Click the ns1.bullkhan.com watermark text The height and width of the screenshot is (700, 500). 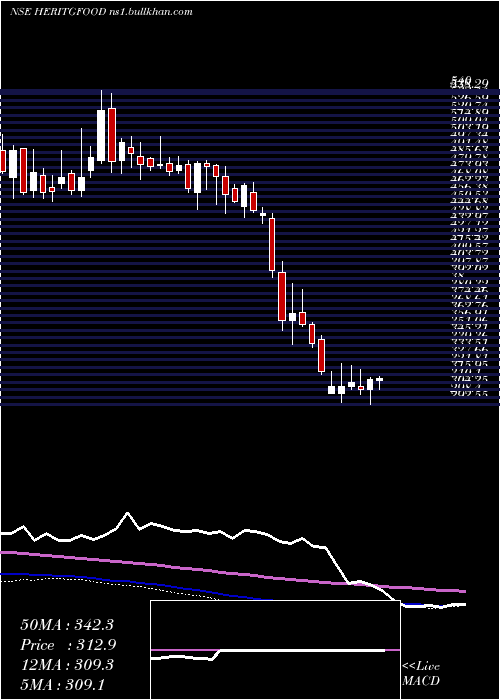tap(150, 12)
